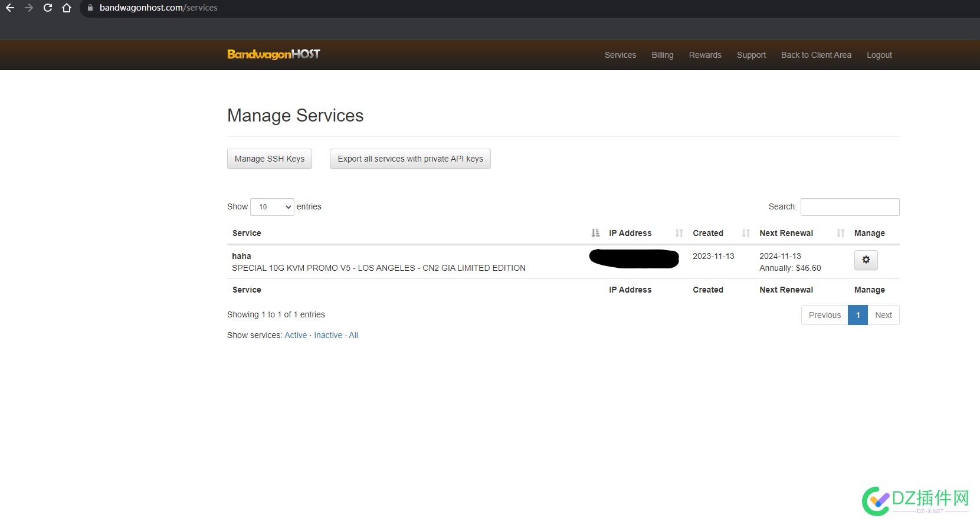Go back using browser back arrow
980x525 pixels.
10,8
